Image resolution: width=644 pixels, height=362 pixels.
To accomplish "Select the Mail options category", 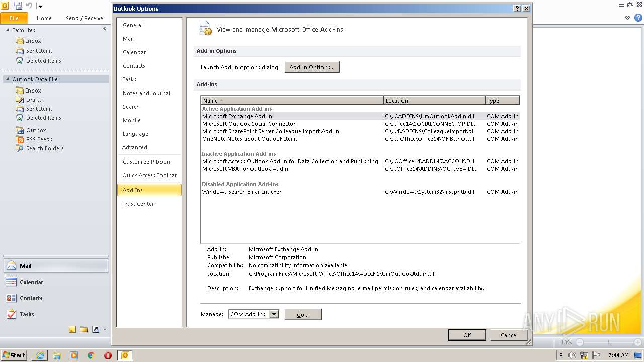I will click(149, 39).
